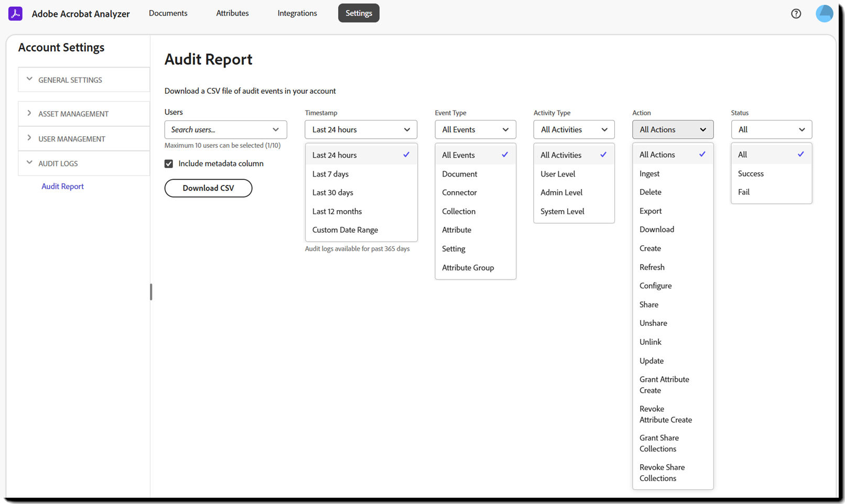Image resolution: width=845 pixels, height=504 pixels.
Task: Click the user avatar in the top right
Action: point(824,14)
